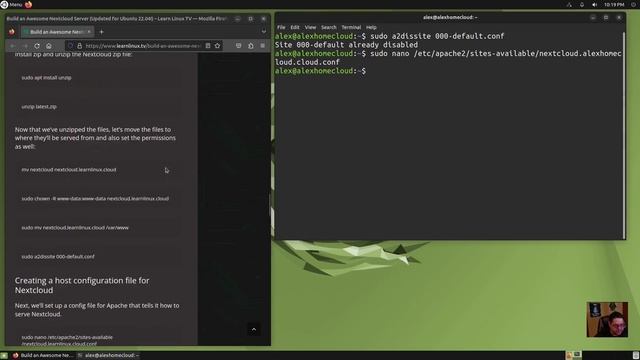Click the Firefox forward arrow
Viewport: 640px width, 360px height.
point(25,46)
